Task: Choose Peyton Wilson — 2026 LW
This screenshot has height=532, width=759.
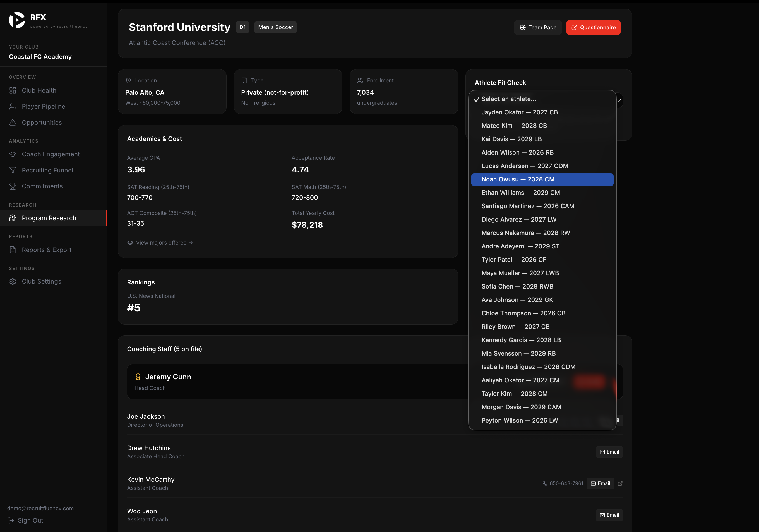Action: 542,421
